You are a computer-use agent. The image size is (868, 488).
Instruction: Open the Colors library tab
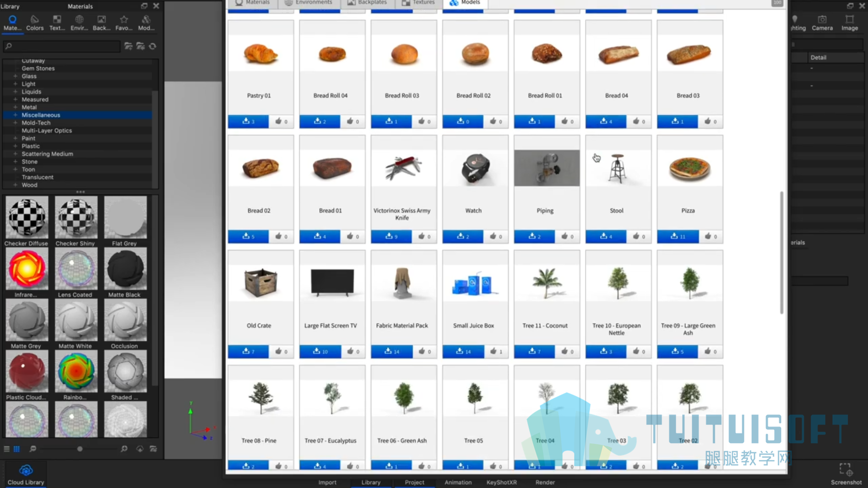[35, 23]
